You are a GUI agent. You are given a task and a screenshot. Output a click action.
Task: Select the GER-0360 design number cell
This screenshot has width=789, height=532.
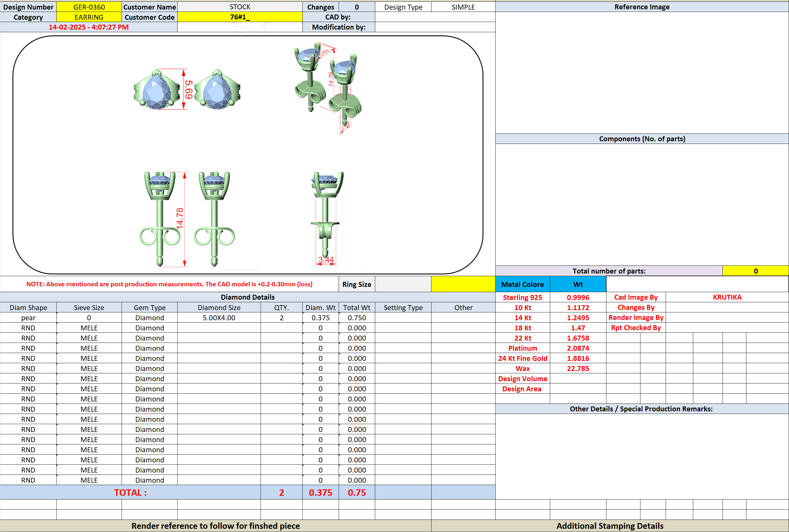tap(89, 7)
